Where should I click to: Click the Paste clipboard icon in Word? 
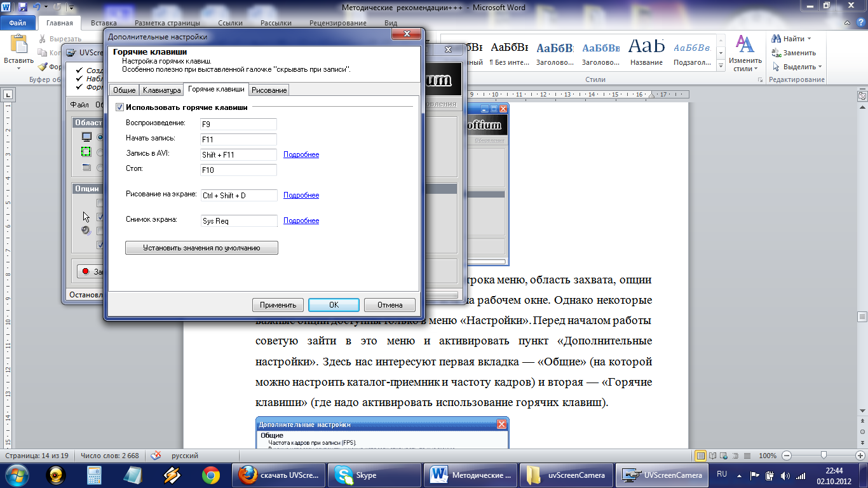(19, 44)
